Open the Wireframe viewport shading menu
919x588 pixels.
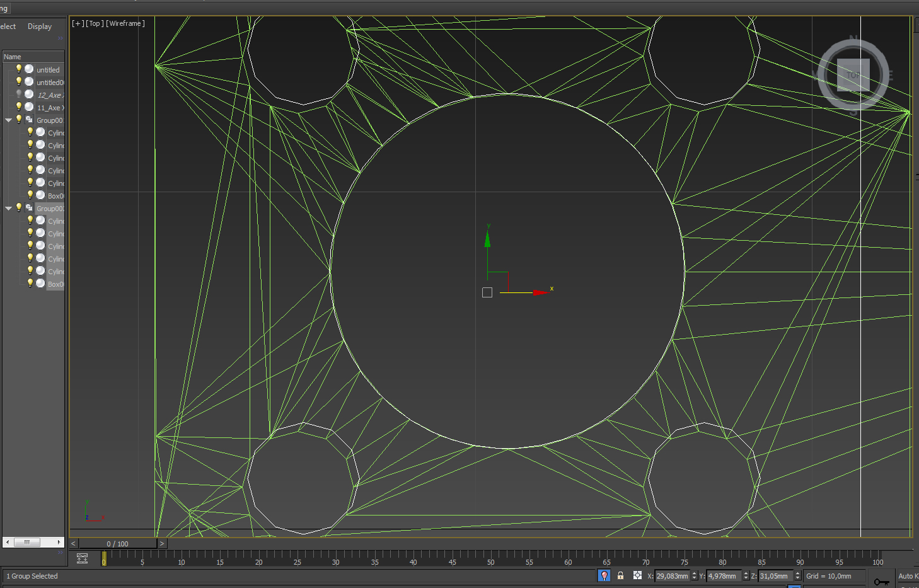(125, 23)
